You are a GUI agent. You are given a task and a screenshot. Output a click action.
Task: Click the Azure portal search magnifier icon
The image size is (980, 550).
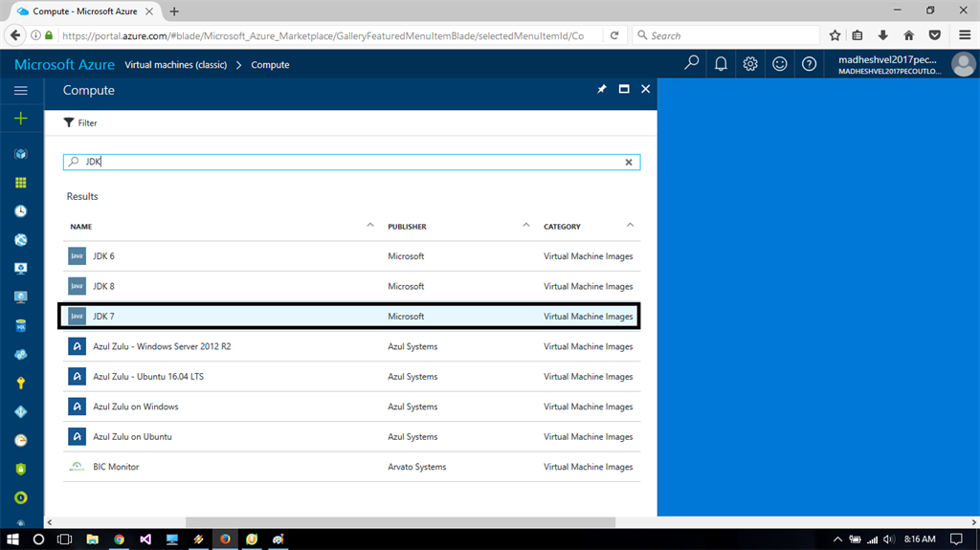691,63
